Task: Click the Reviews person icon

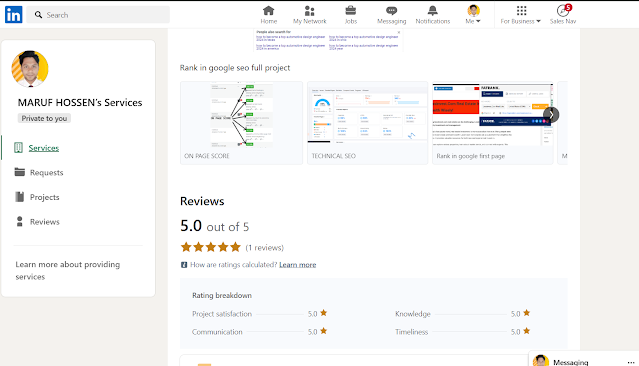Action: 19,221
